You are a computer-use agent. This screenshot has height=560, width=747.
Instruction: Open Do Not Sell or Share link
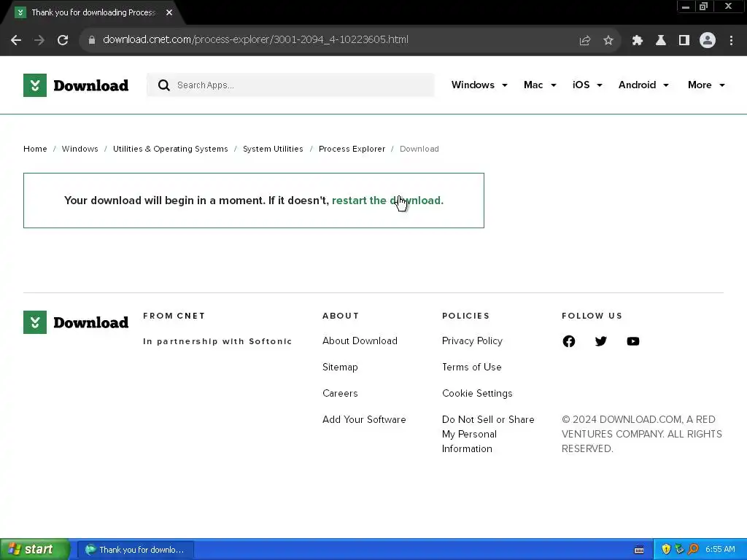tap(488, 434)
